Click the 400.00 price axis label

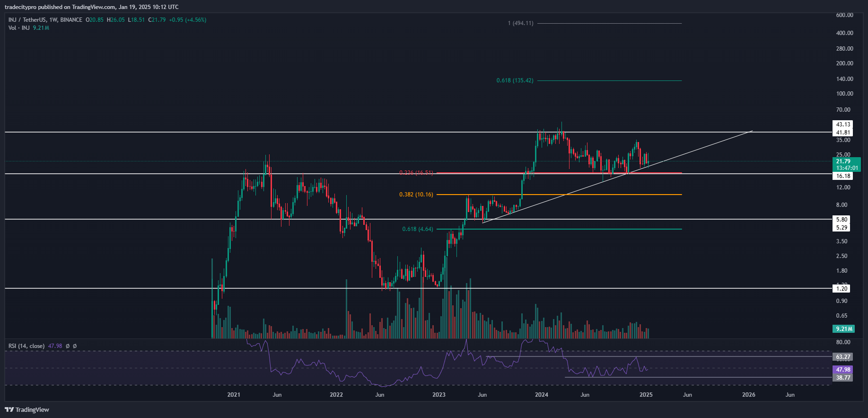(x=844, y=33)
